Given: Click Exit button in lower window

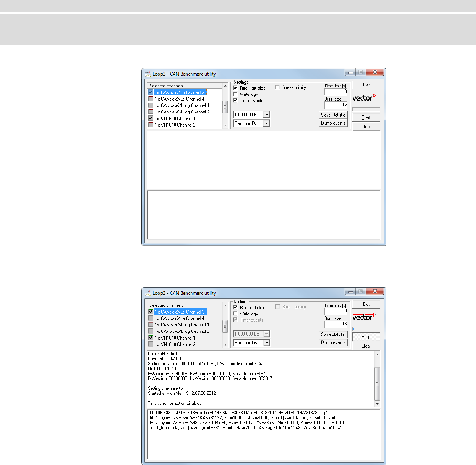Looking at the screenshot, I should pyautogui.click(x=366, y=304).
